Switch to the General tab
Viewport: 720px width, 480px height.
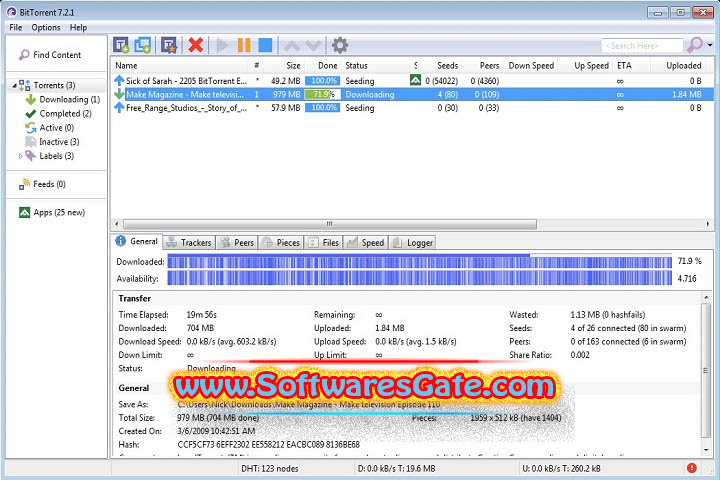[137, 241]
